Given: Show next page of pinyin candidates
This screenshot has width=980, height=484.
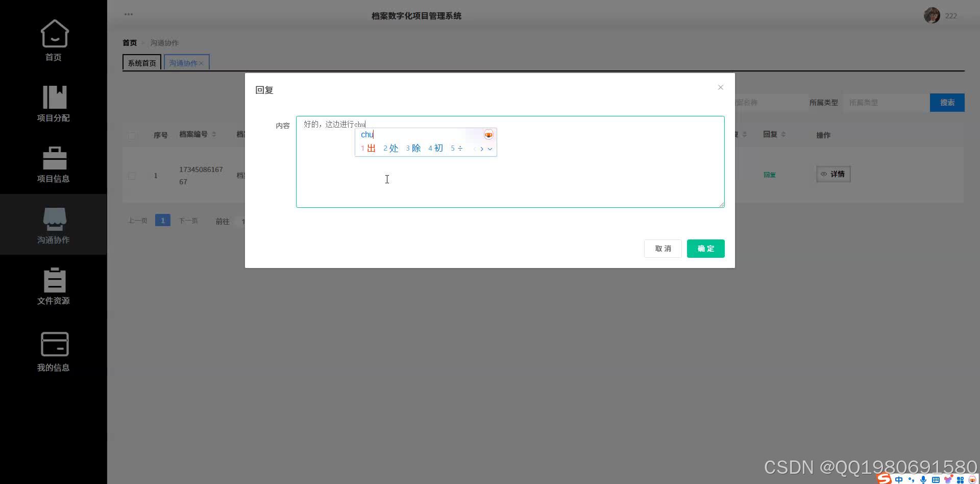Looking at the screenshot, I should pyautogui.click(x=482, y=149).
